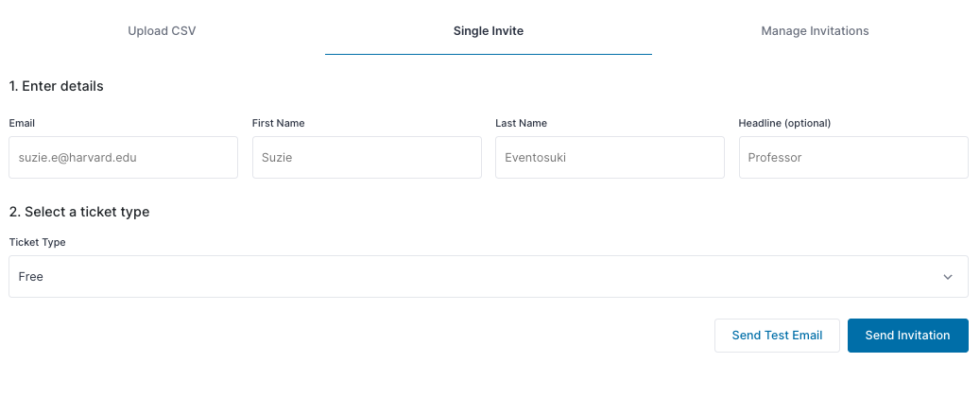Click the First Name label text
The height and width of the screenshot is (397, 980).
[x=278, y=123]
